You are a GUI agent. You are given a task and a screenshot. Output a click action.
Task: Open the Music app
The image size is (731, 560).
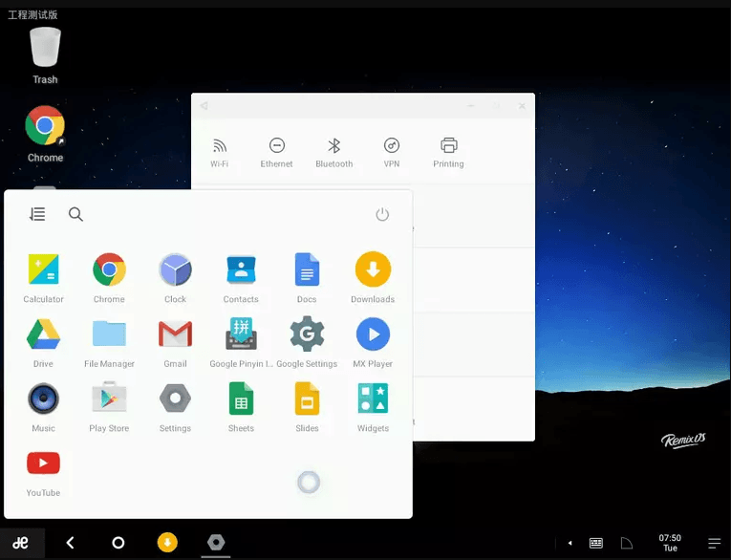43,407
